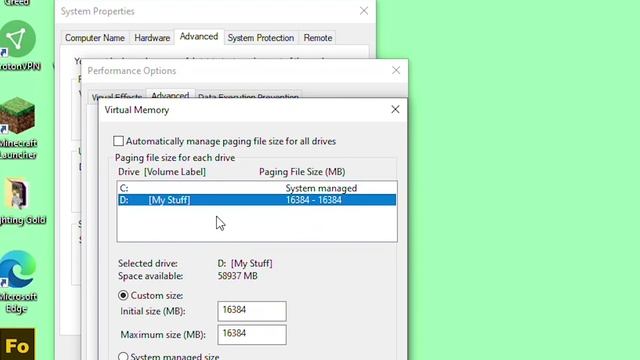Select the Custom size radio button
Image resolution: width=640 pixels, height=360 pixels.
pyautogui.click(x=123, y=295)
